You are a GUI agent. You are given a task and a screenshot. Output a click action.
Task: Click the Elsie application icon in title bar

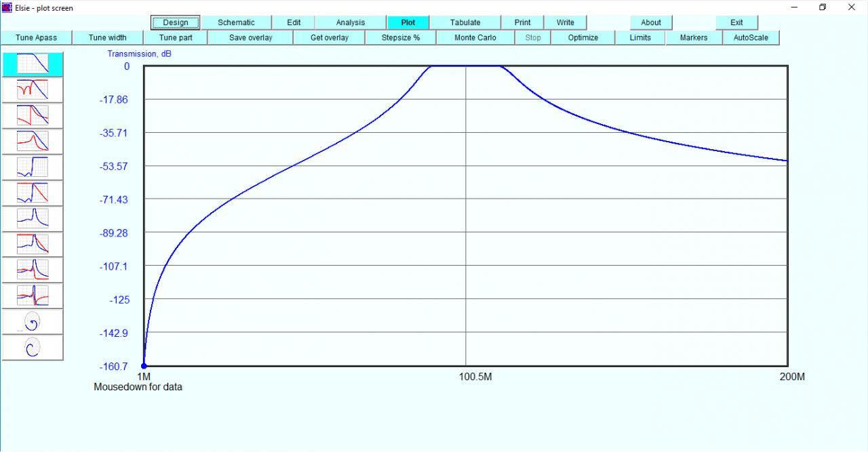[7, 7]
